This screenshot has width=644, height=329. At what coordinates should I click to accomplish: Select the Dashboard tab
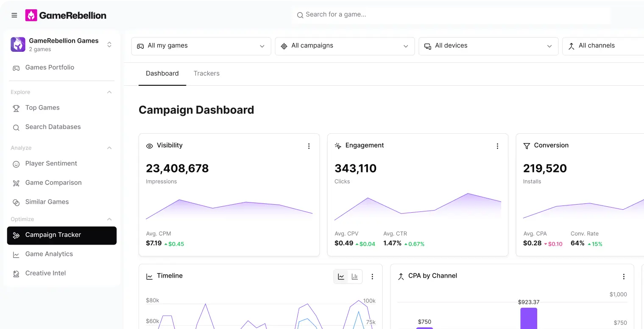pos(162,73)
